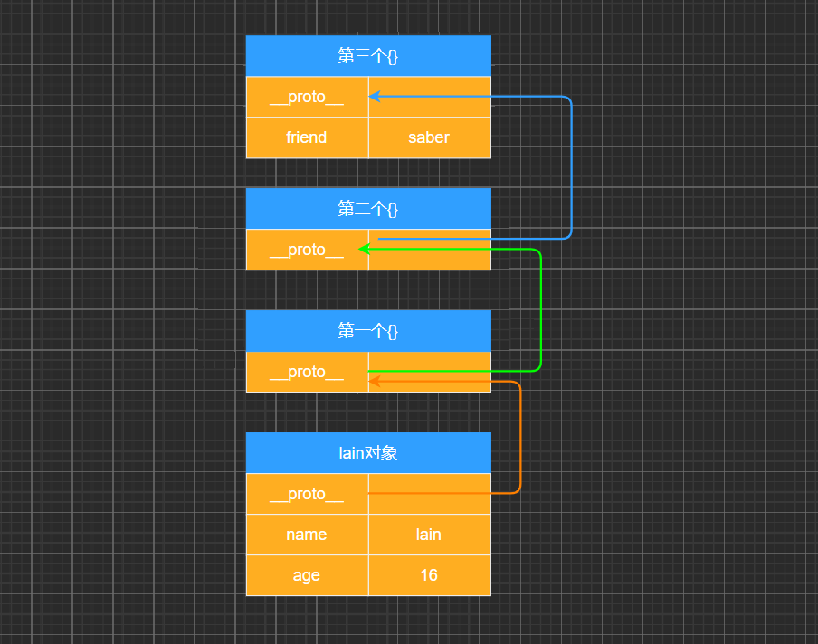
Task: Click the empty cell beside 第一个{} __proto__
Action: click(428, 372)
